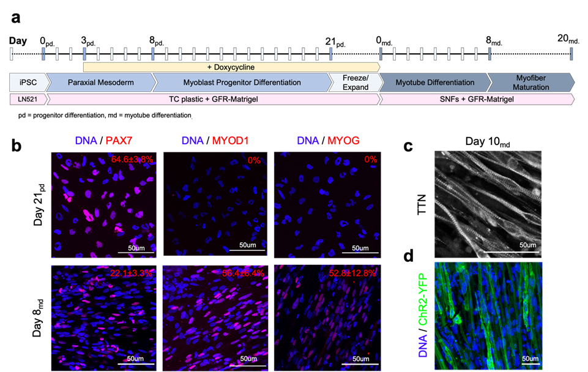588x372 pixels.
Task: Click the + Doxycycline treatment bar
Action: click(x=231, y=67)
